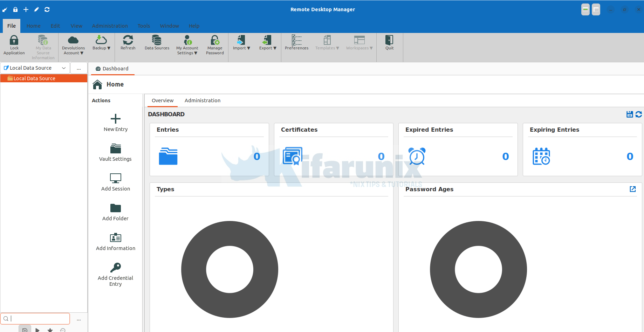Screen dimensions: 644x332
Task: Save the dashboard layout using the disk icon
Action: tap(630, 114)
